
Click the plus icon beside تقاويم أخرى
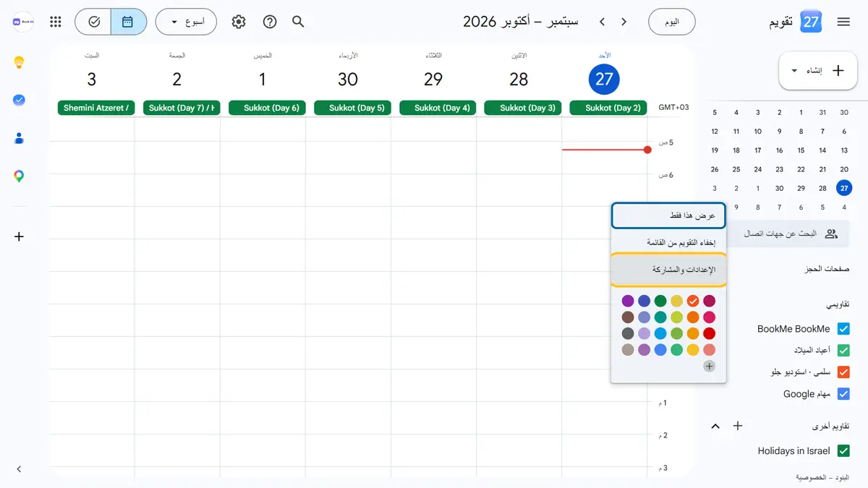[x=738, y=426]
